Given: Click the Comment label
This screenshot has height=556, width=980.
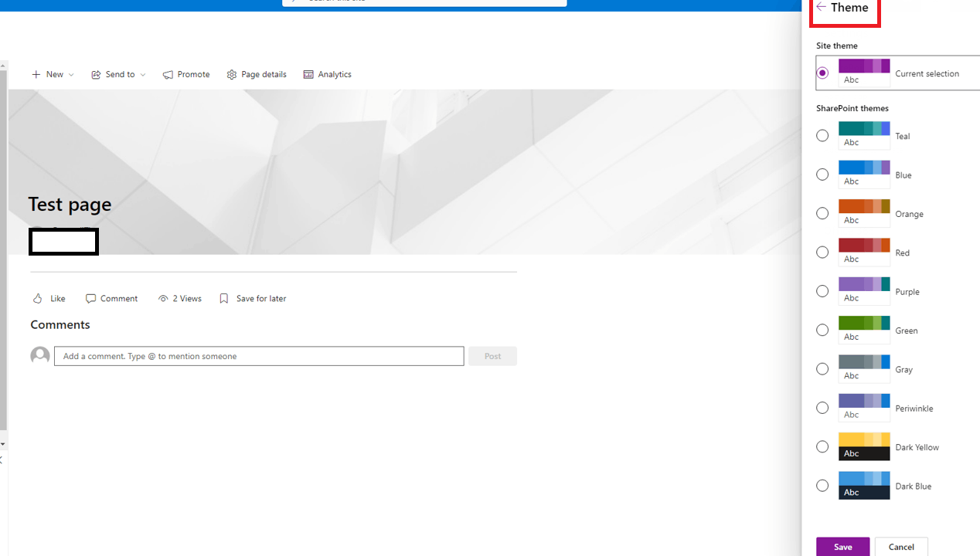Looking at the screenshot, I should (x=119, y=298).
